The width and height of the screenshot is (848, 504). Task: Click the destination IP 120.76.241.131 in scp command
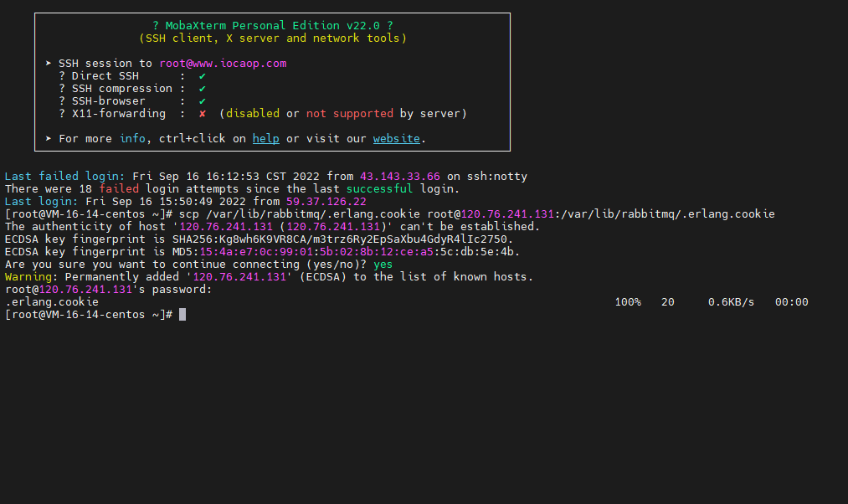pos(507,213)
